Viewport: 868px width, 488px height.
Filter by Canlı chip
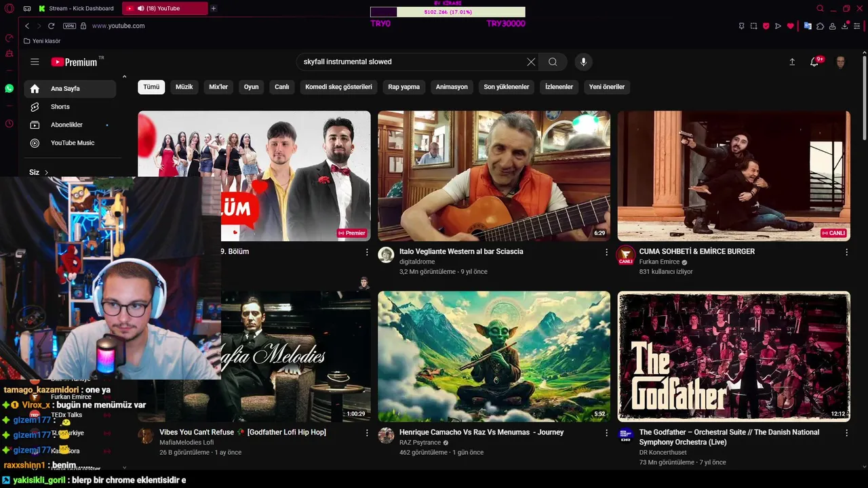(282, 87)
